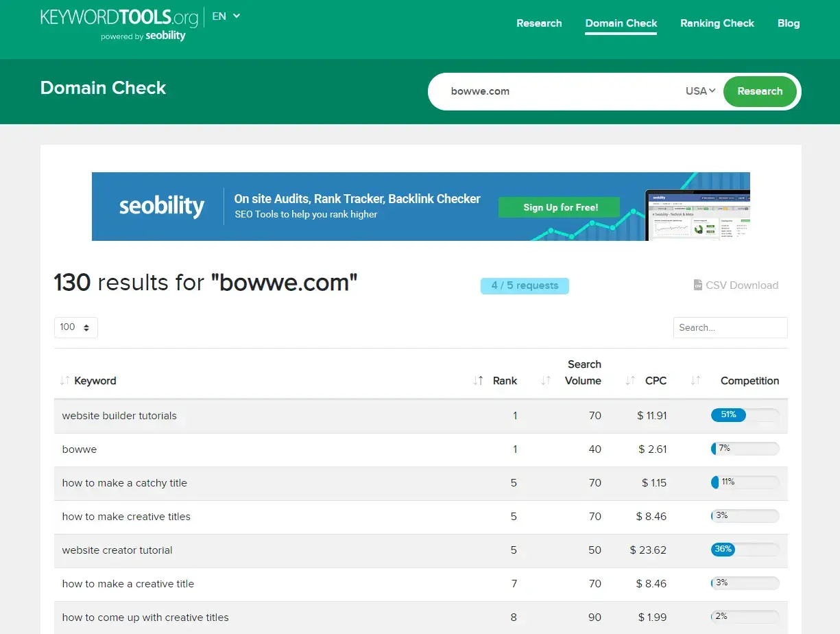Click the '130 results for bowwe.com' heading
This screenshot has width=840, height=634.
coord(206,282)
